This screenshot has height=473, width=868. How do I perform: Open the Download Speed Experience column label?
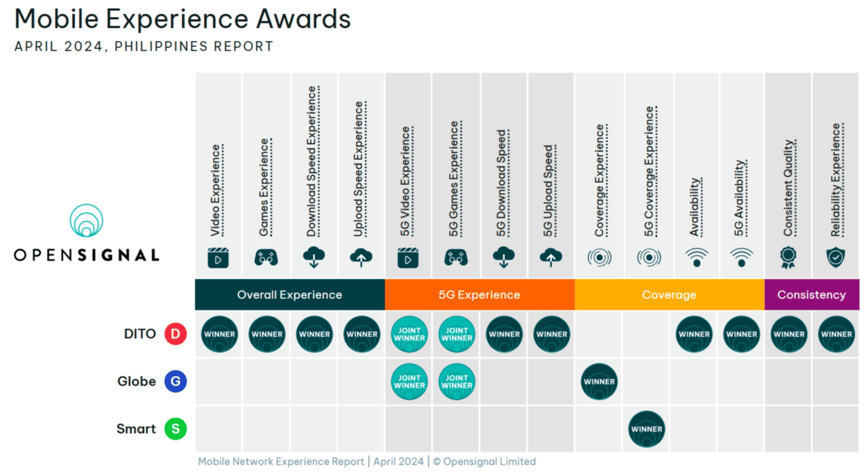(312, 161)
